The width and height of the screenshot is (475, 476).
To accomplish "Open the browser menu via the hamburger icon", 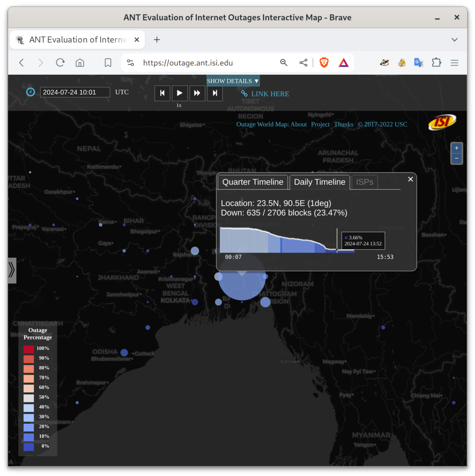I will pos(454,63).
